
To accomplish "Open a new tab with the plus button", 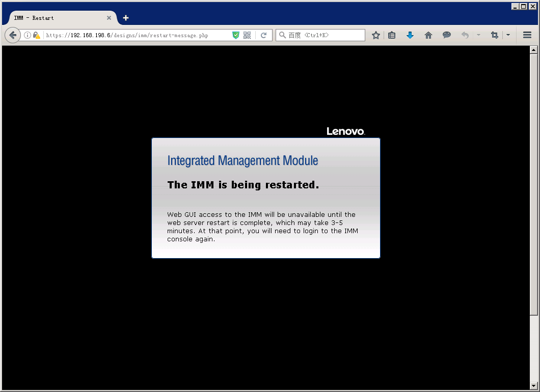I will 126,18.
